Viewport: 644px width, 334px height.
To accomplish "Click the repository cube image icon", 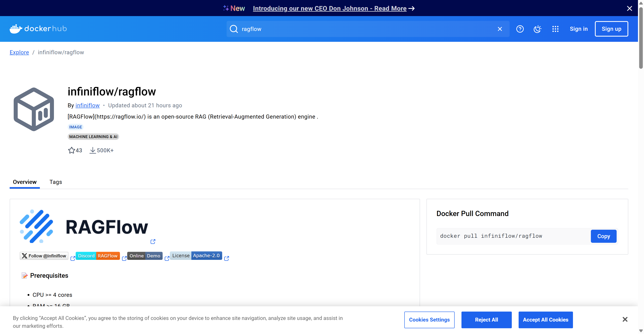I will pyautogui.click(x=34, y=109).
